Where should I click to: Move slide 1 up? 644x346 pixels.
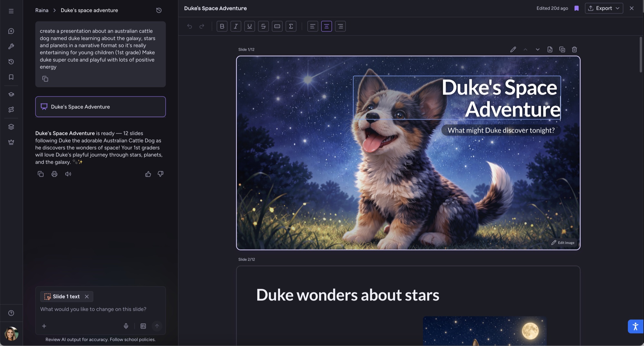pyautogui.click(x=526, y=50)
